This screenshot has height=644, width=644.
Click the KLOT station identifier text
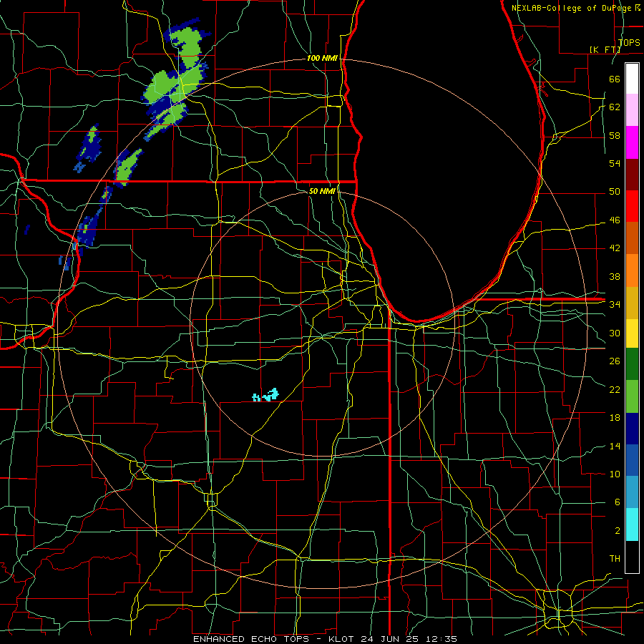pyautogui.click(x=343, y=639)
